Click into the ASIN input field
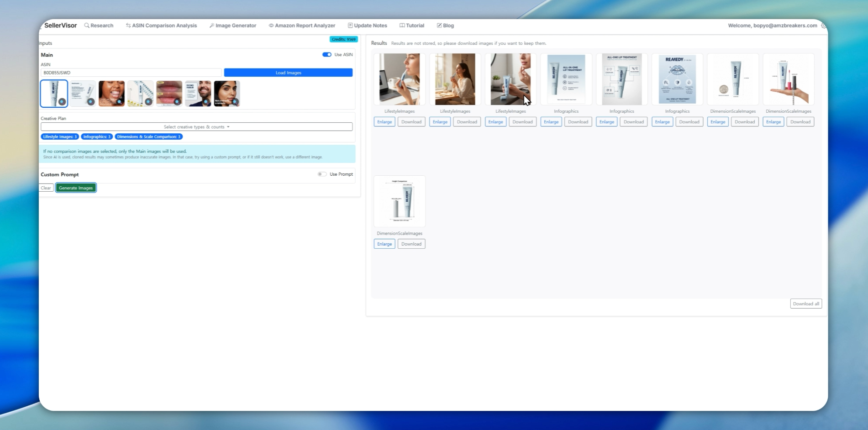 (131, 73)
